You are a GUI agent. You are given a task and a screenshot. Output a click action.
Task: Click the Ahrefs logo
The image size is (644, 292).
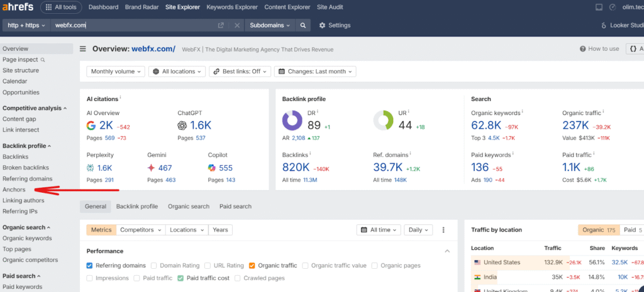(18, 8)
